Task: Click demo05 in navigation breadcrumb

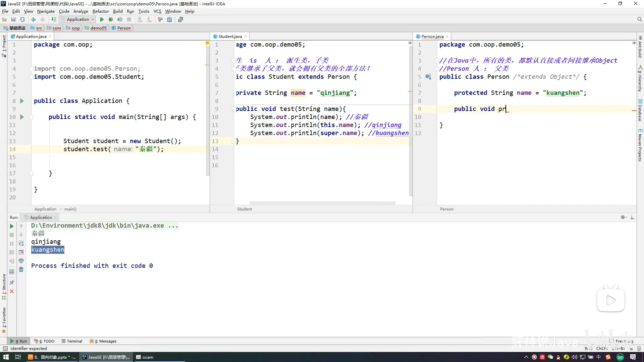Action: [98, 28]
